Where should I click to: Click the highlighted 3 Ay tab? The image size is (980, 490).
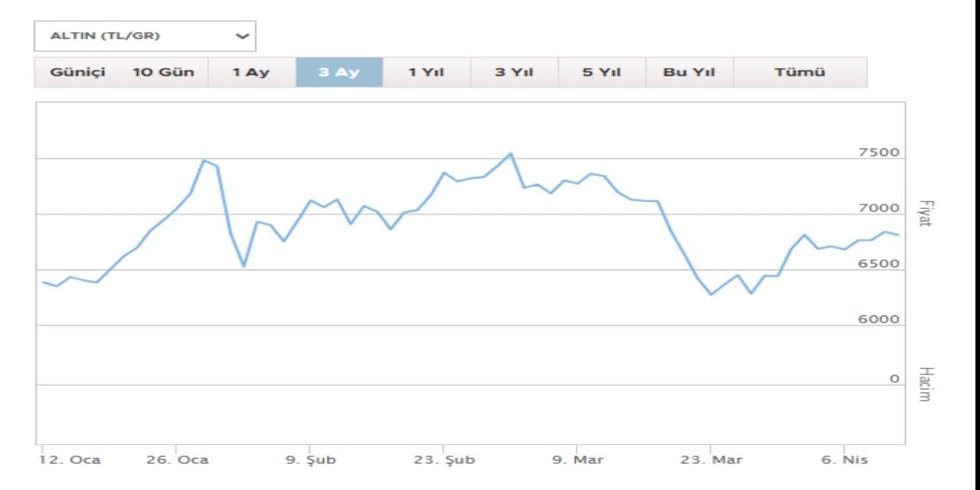pyautogui.click(x=338, y=73)
